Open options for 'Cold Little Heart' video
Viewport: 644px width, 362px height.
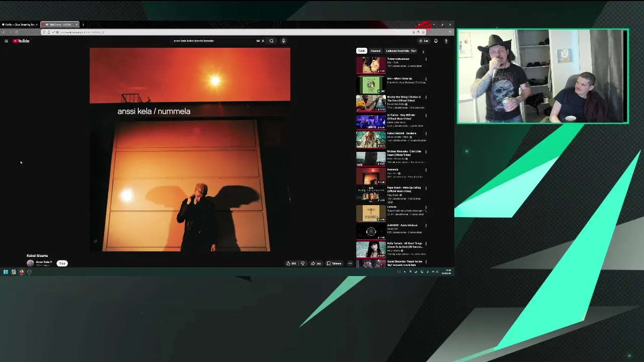point(426,152)
